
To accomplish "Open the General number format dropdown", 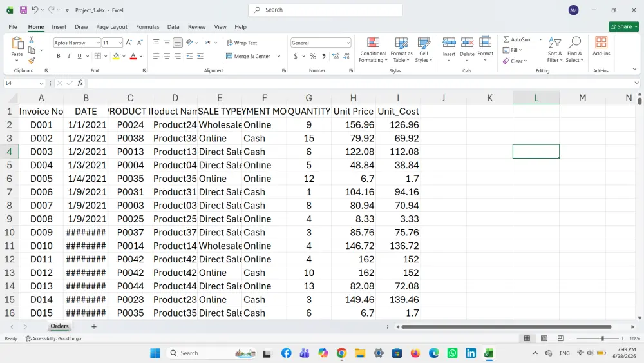I will 348,43.
